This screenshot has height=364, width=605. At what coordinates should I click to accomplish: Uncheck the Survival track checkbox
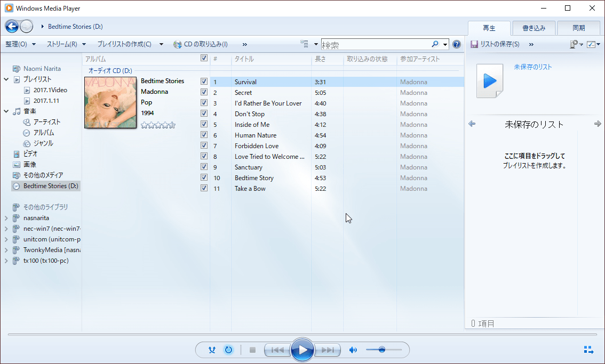pyautogui.click(x=204, y=82)
